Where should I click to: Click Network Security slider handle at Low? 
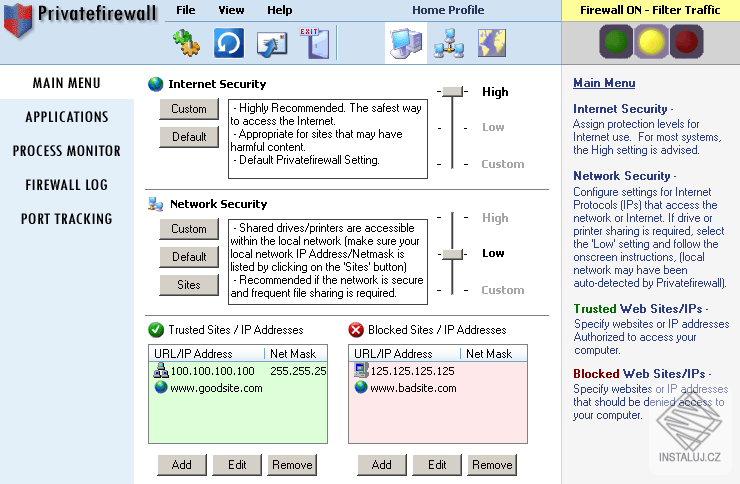click(x=452, y=254)
